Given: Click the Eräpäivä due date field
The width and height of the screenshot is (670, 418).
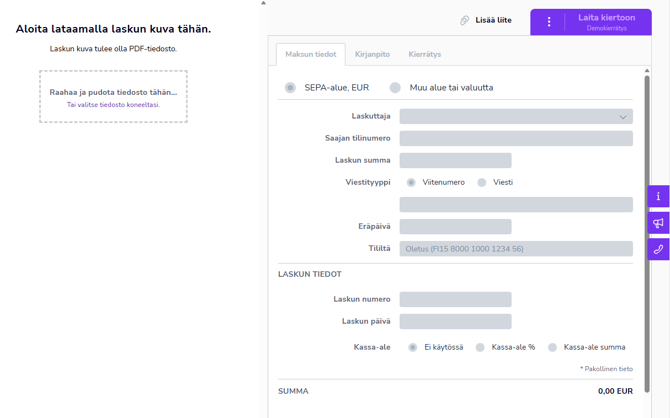Looking at the screenshot, I should 455,227.
